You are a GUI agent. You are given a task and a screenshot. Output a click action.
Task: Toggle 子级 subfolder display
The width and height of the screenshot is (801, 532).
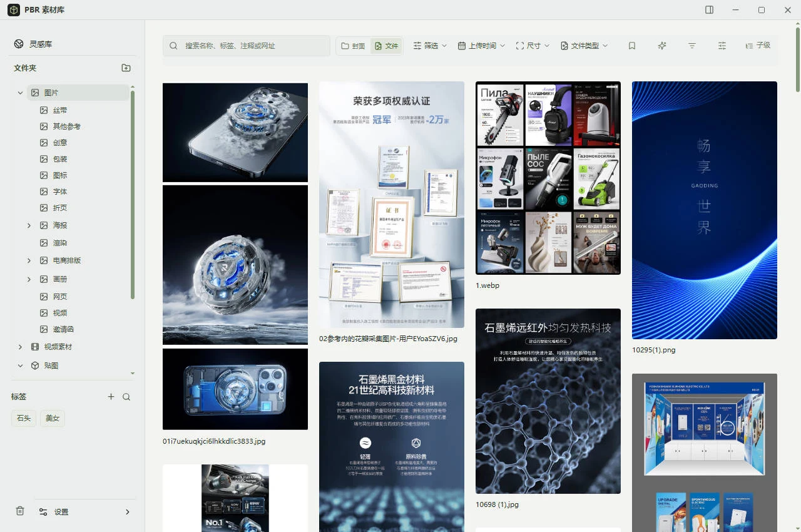[758, 46]
